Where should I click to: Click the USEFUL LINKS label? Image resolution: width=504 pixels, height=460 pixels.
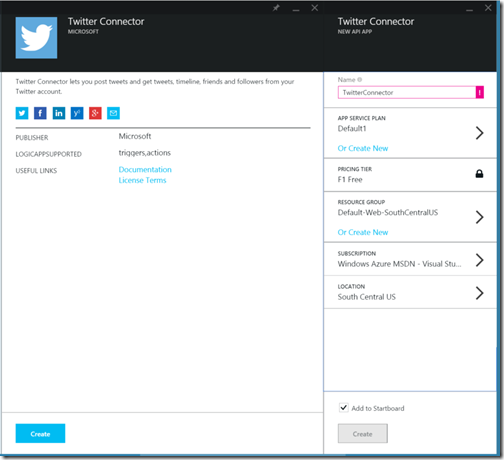[x=36, y=171]
